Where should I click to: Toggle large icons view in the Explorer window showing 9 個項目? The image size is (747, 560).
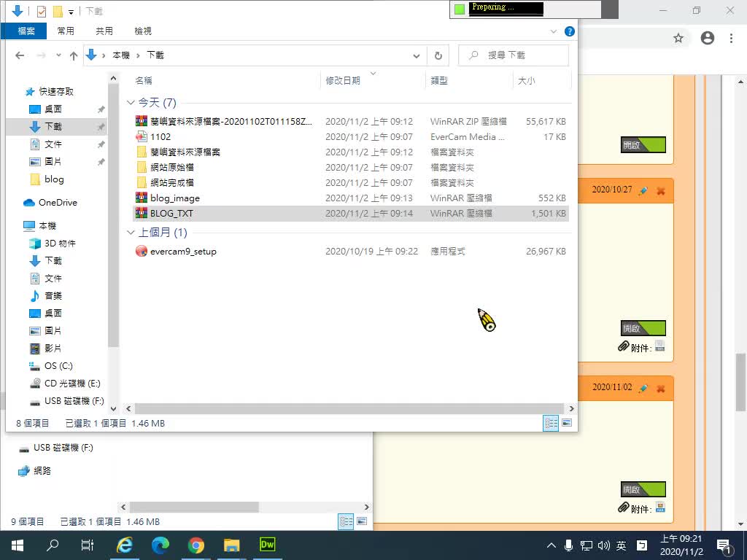362,521
